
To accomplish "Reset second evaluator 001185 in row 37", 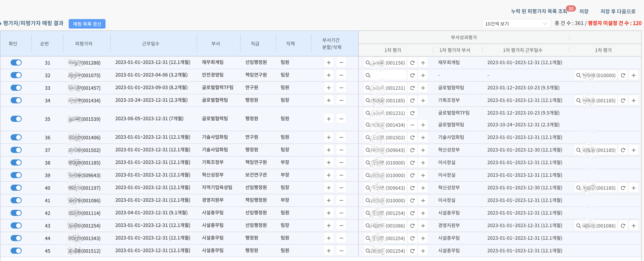I will pyautogui.click(x=623, y=150).
